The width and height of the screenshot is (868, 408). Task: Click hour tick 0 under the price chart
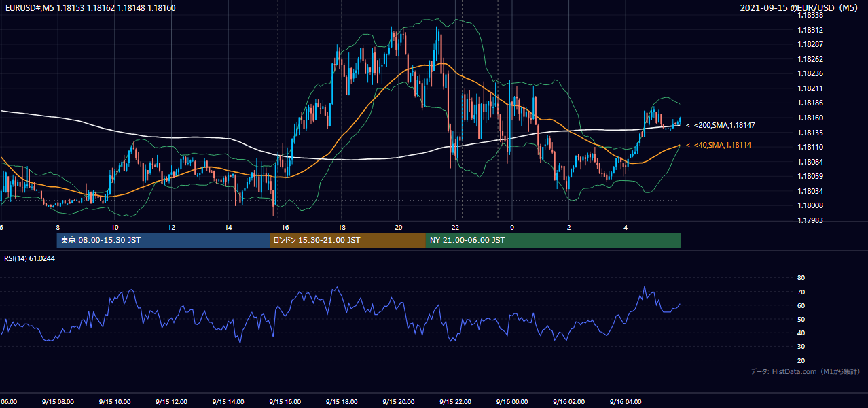coord(512,228)
